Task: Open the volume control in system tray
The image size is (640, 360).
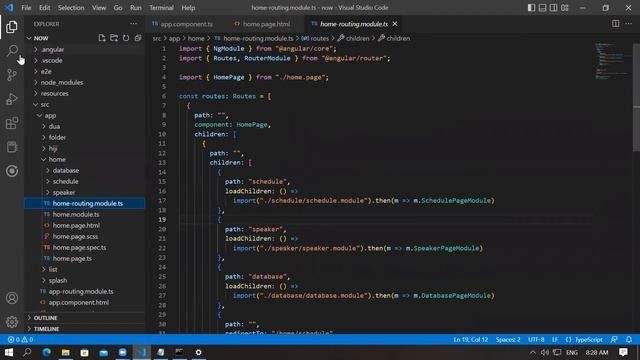Action: (544, 352)
